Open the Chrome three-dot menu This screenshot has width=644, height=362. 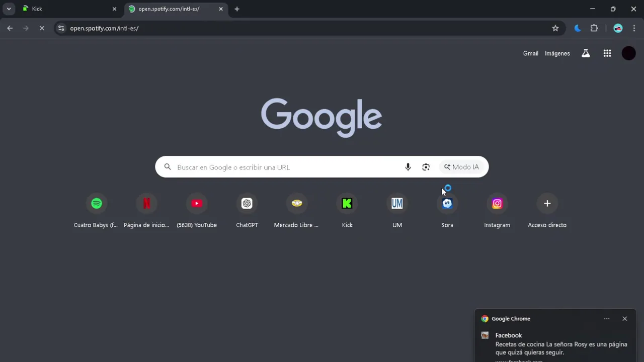634,28
